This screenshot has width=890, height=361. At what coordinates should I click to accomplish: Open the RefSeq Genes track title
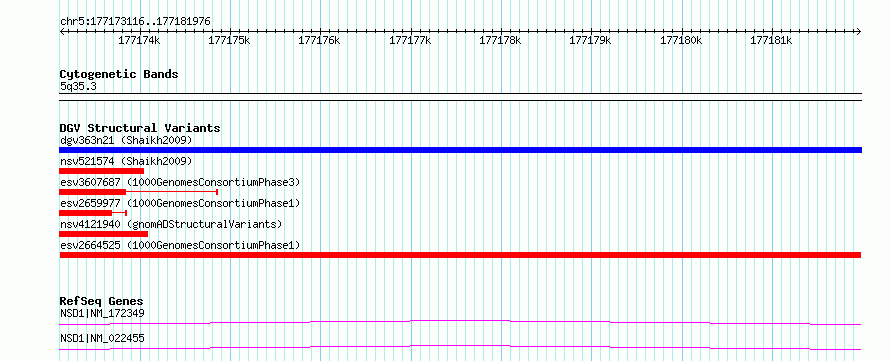click(101, 301)
